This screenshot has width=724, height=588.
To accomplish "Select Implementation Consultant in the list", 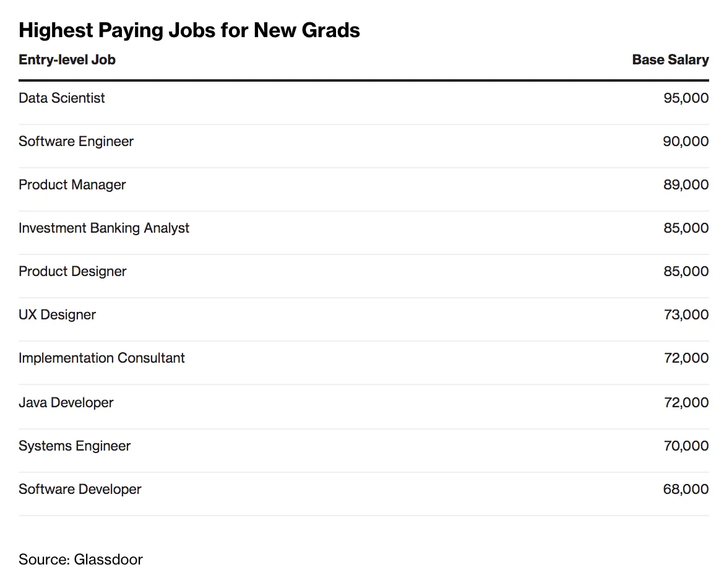I will point(101,358).
